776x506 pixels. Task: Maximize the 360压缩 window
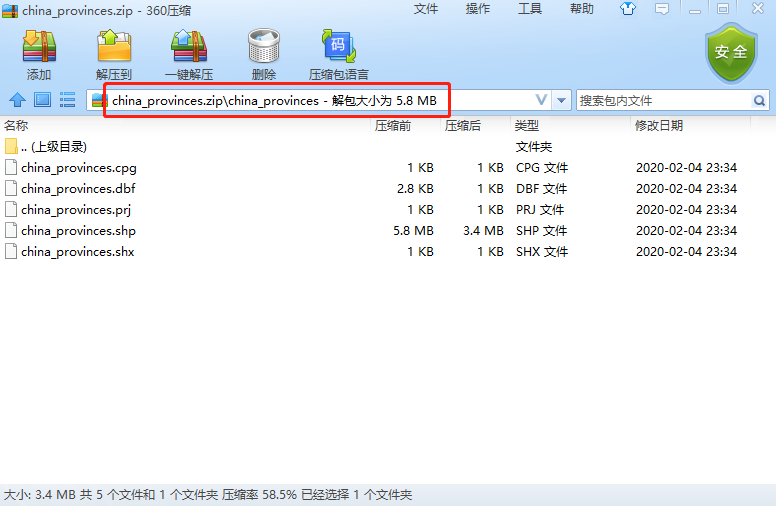pyautogui.click(x=723, y=9)
